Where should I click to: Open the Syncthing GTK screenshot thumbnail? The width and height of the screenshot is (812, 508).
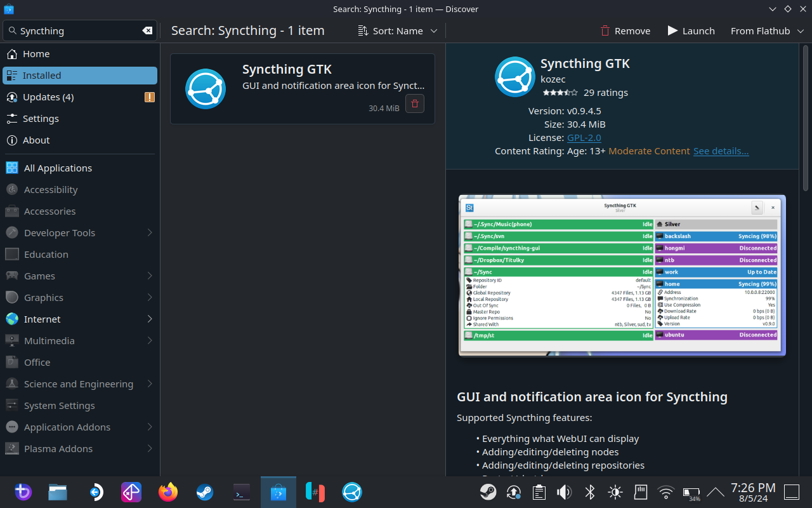622,276
